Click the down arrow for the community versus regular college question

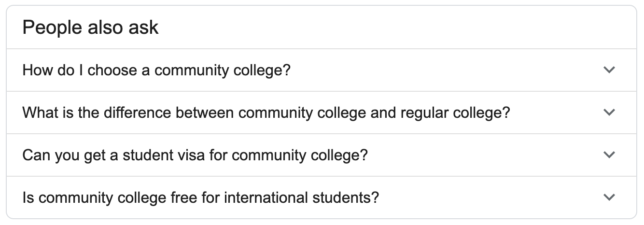point(609,112)
